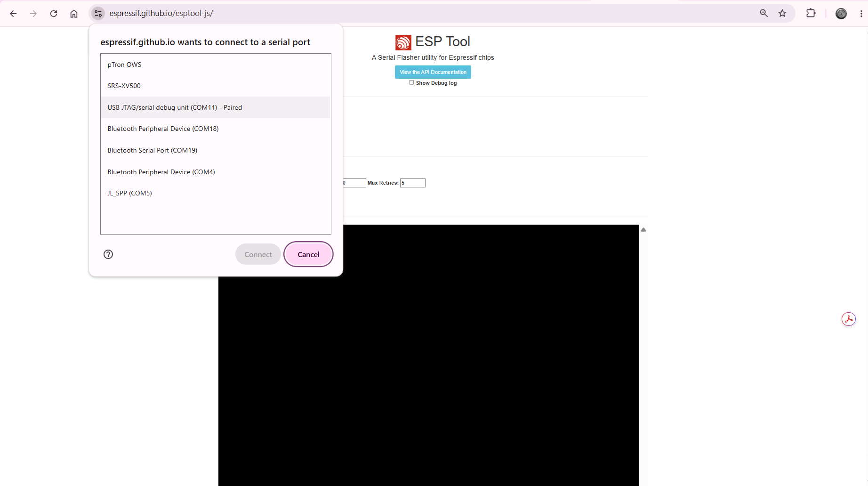The height and width of the screenshot is (486, 868).
Task: Click the Espressif ESP Tool logo
Action: point(403,42)
